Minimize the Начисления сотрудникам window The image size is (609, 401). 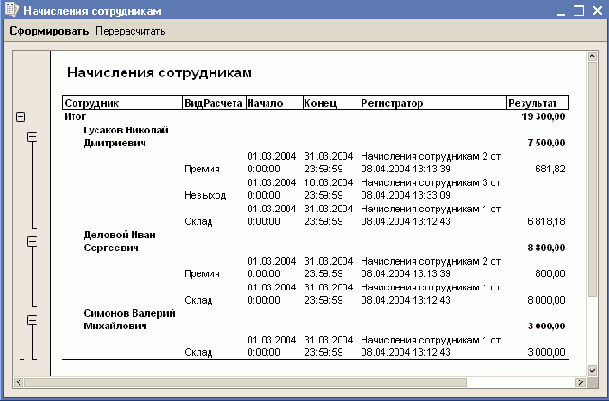tap(561, 11)
